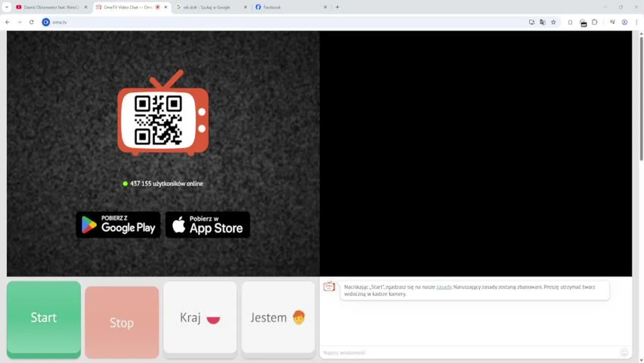Click the OmeTV avatar icon in chat
644x363 pixels.
[x=329, y=286]
